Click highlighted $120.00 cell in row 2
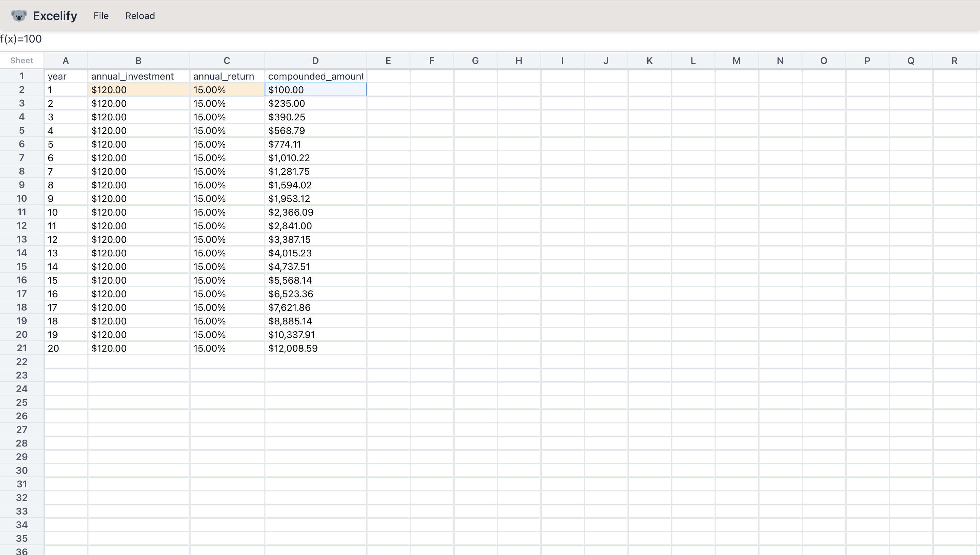The width and height of the screenshot is (980, 555). (x=138, y=90)
